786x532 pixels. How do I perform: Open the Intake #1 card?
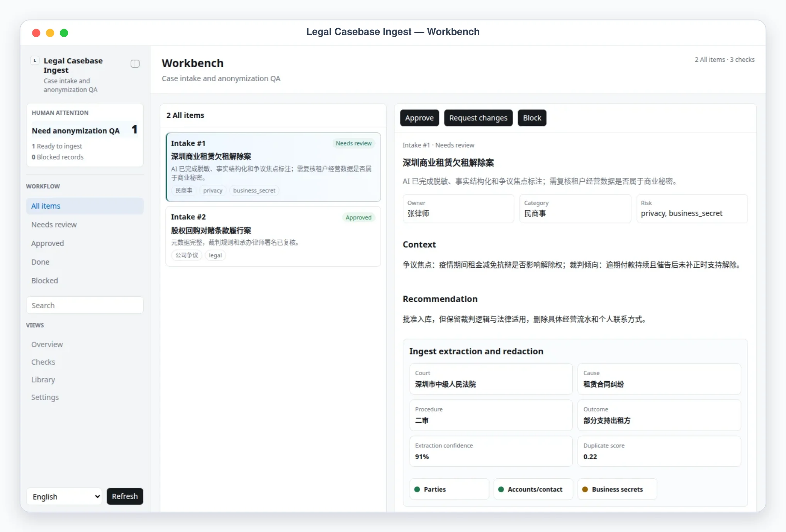(273, 167)
